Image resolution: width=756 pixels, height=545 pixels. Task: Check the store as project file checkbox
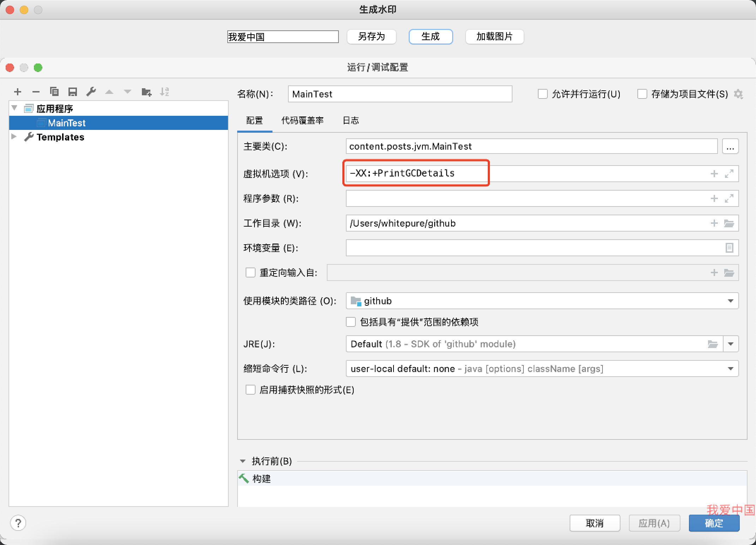[x=642, y=94]
